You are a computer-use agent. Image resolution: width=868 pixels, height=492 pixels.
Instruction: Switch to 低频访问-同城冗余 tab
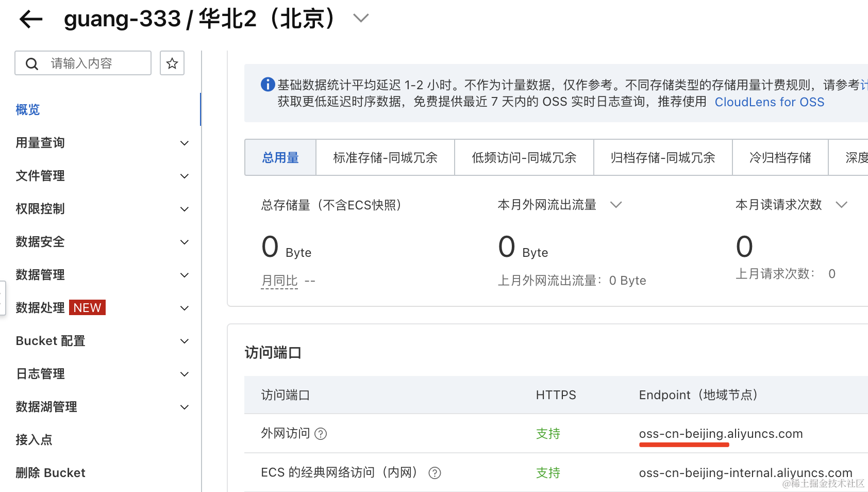[524, 158]
